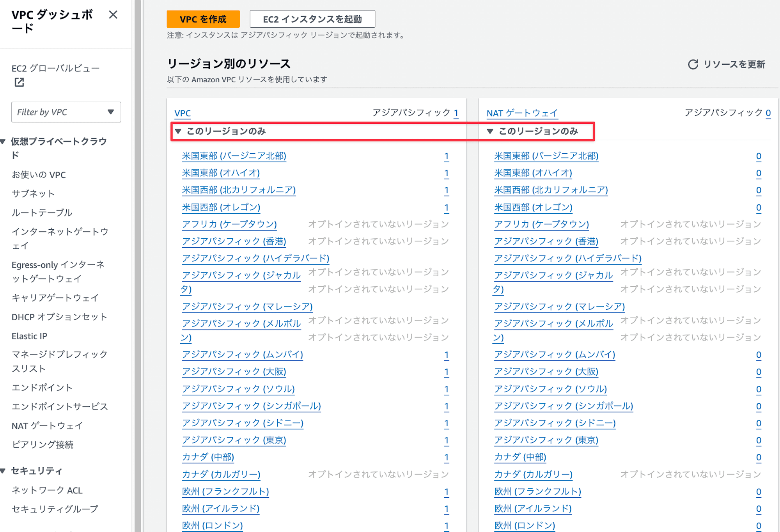Open 欧州 (アイルランド) in VPC card

point(221,509)
